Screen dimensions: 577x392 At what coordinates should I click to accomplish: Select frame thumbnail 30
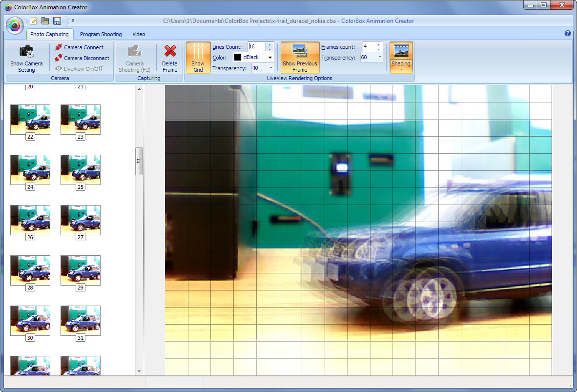coord(30,320)
